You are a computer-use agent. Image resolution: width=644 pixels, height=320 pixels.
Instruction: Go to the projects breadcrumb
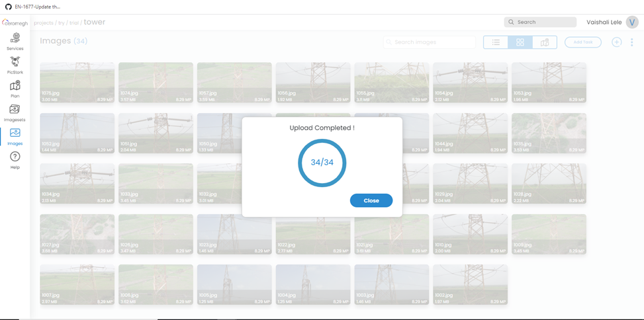pyautogui.click(x=44, y=22)
